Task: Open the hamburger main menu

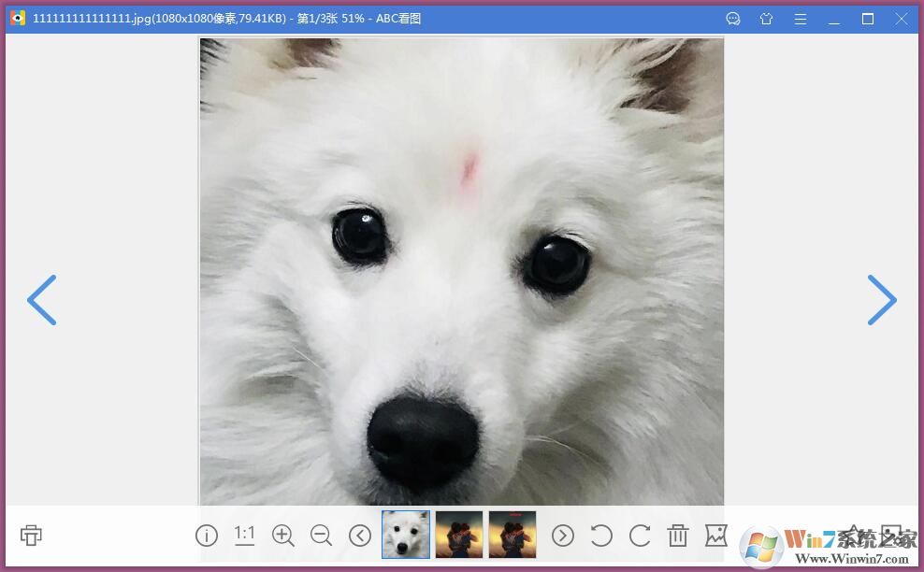Action: [800, 19]
